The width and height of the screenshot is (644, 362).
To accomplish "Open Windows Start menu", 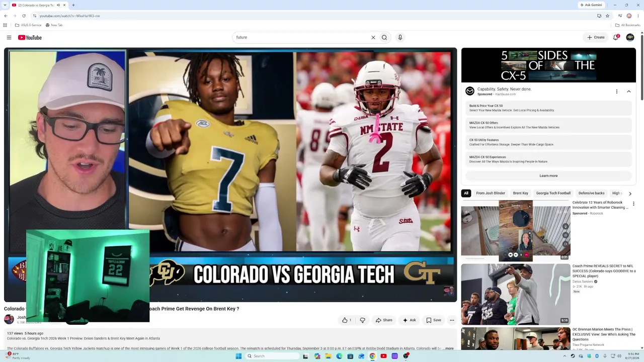I will (238, 356).
